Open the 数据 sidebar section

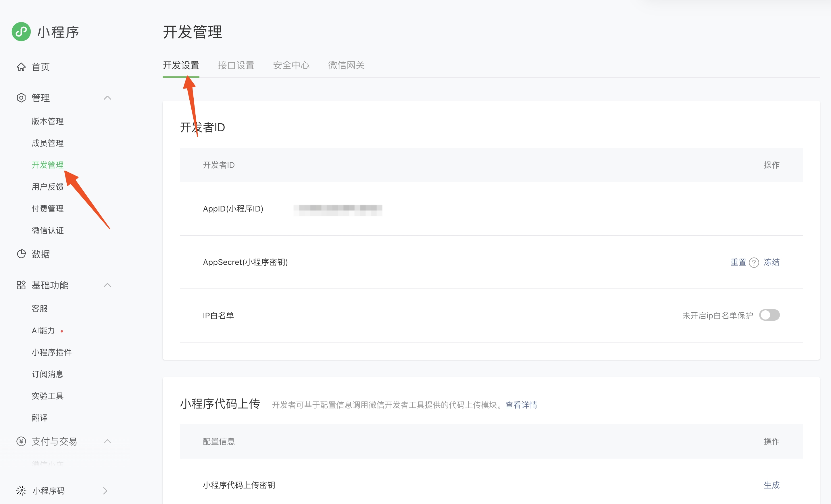pyautogui.click(x=41, y=254)
